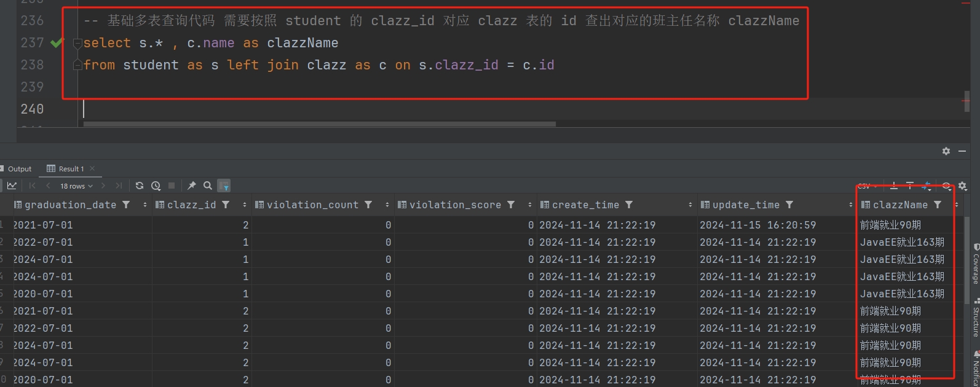Filter the graduation_date column

coord(126,205)
